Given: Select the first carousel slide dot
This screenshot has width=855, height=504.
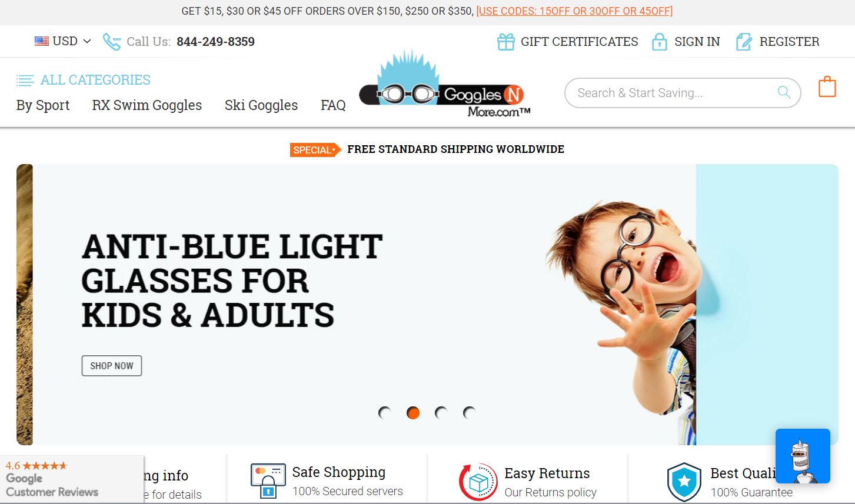Looking at the screenshot, I should point(385,413).
